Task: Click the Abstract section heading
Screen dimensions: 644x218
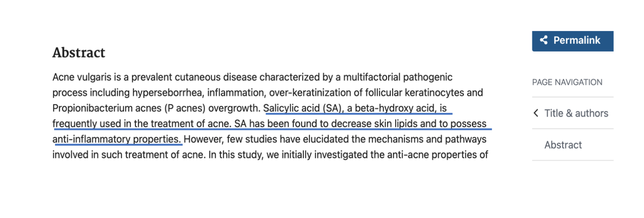Action: tap(79, 53)
